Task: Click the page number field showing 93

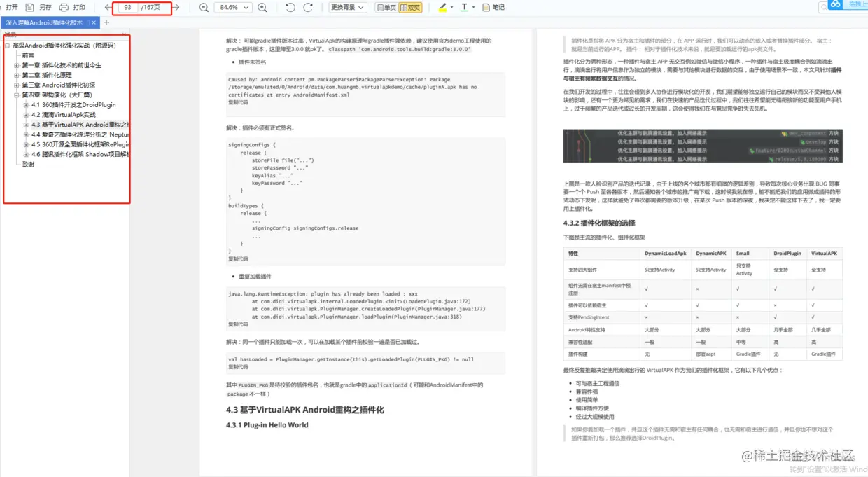Action: (127, 8)
